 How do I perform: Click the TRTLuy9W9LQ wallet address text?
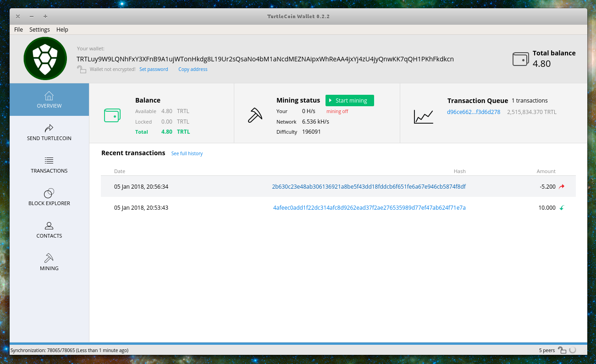coord(265,59)
